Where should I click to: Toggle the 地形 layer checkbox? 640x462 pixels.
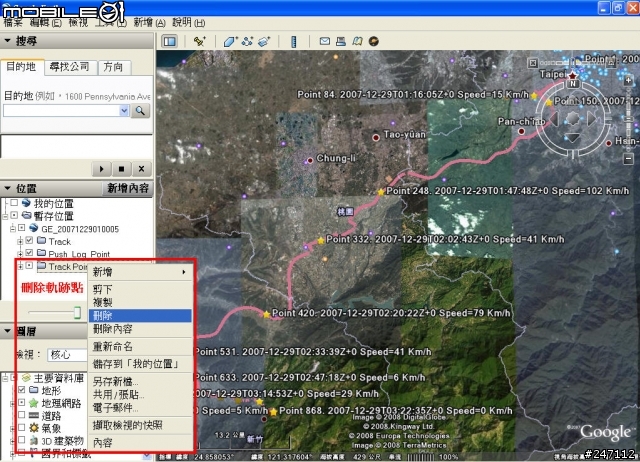[x=22, y=390]
